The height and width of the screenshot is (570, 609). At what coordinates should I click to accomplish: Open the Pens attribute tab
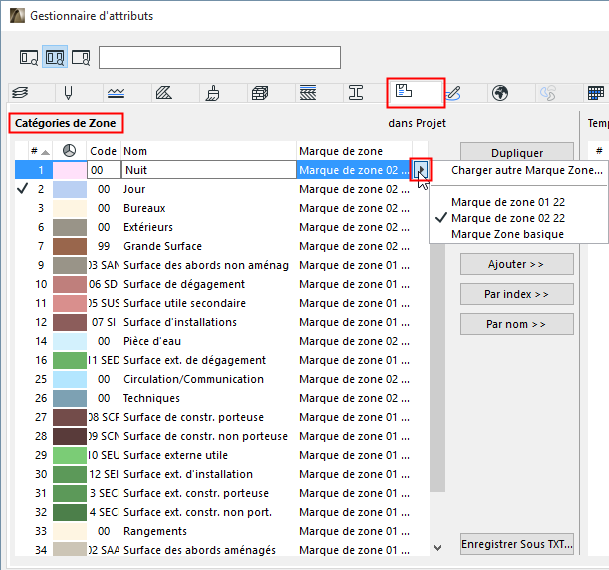click(x=68, y=93)
